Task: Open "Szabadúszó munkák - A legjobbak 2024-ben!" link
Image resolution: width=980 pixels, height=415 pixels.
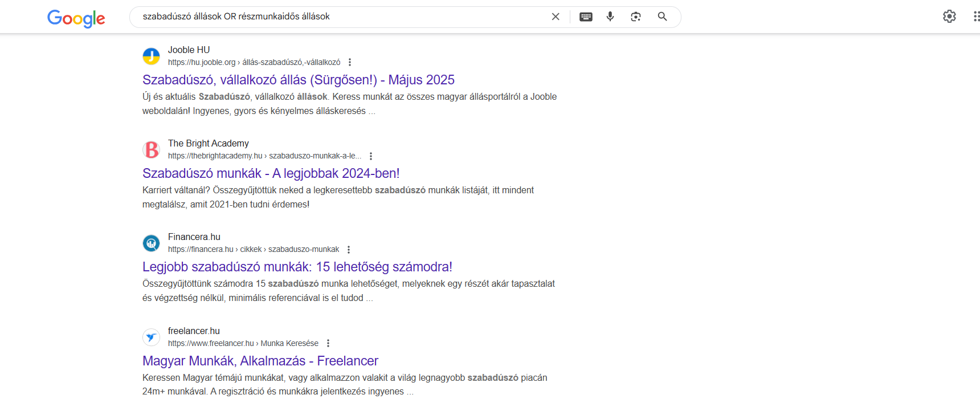Action: point(271,173)
